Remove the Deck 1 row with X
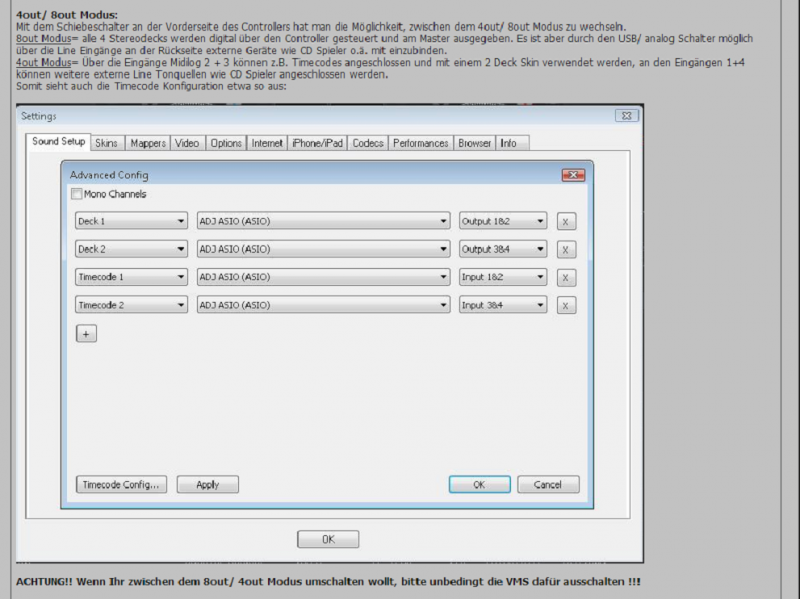Image resolution: width=800 pixels, height=599 pixels. [566, 222]
